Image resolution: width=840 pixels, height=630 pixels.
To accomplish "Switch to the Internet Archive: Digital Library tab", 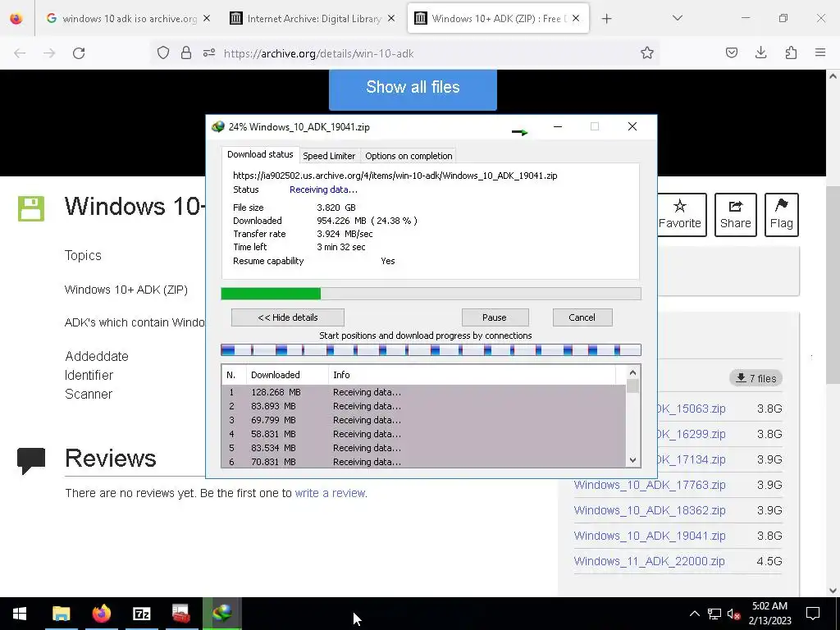I will click(314, 19).
